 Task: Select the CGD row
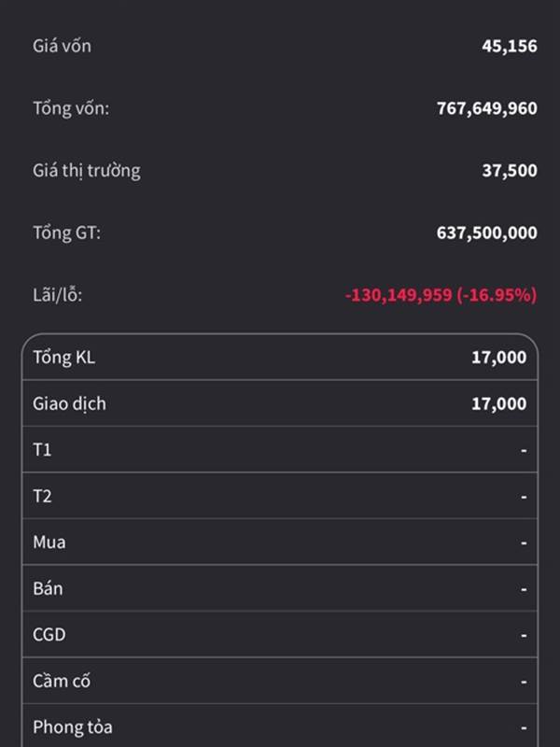(x=280, y=635)
